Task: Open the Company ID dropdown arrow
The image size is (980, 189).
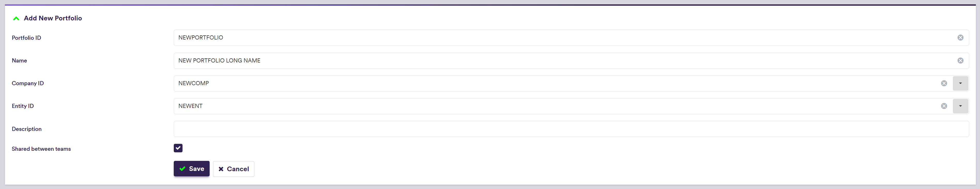Action: 960,83
